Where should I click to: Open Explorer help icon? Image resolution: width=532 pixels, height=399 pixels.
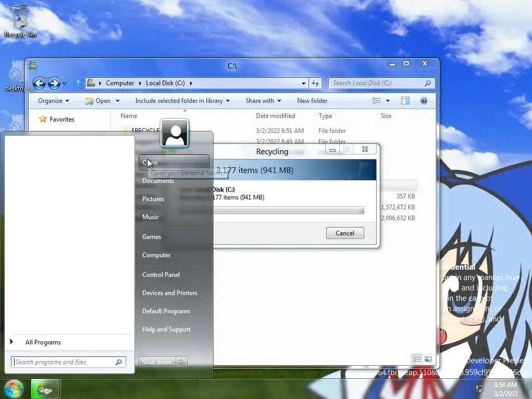(x=424, y=101)
